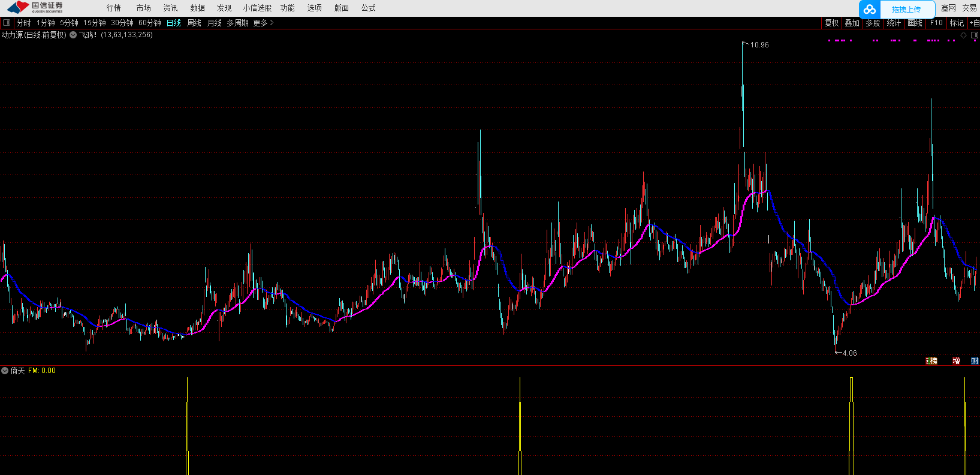Click the 统计 statistics button
This screenshot has height=475, width=980.
pyautogui.click(x=894, y=23)
